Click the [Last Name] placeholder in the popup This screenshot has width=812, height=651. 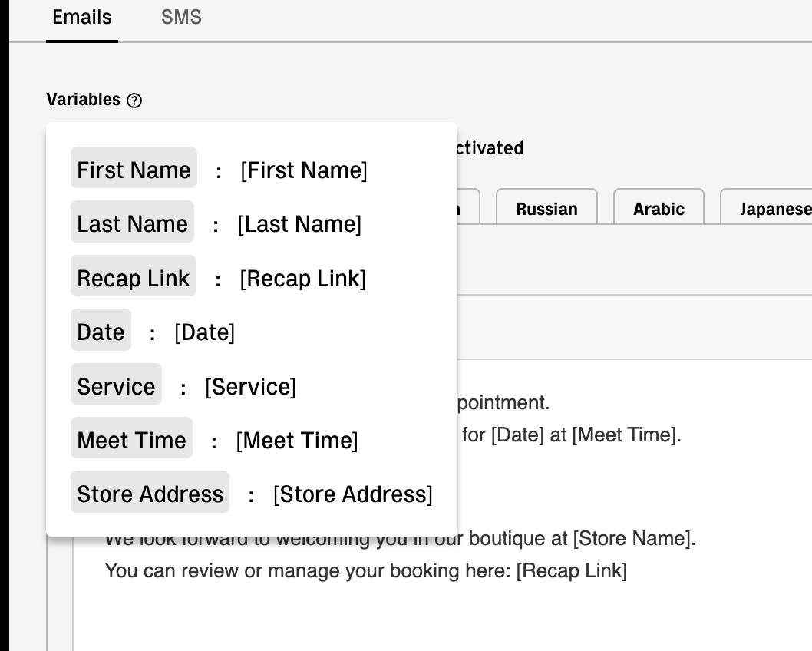click(x=299, y=223)
